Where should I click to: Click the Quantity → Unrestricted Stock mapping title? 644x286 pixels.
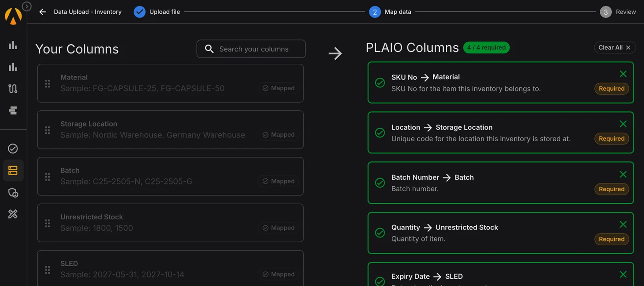445,228
